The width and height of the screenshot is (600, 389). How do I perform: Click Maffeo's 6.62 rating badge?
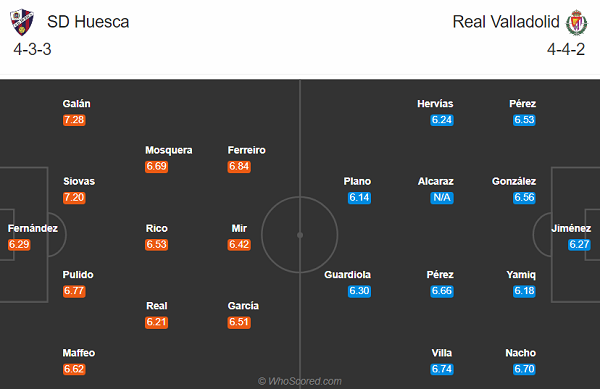(x=74, y=369)
